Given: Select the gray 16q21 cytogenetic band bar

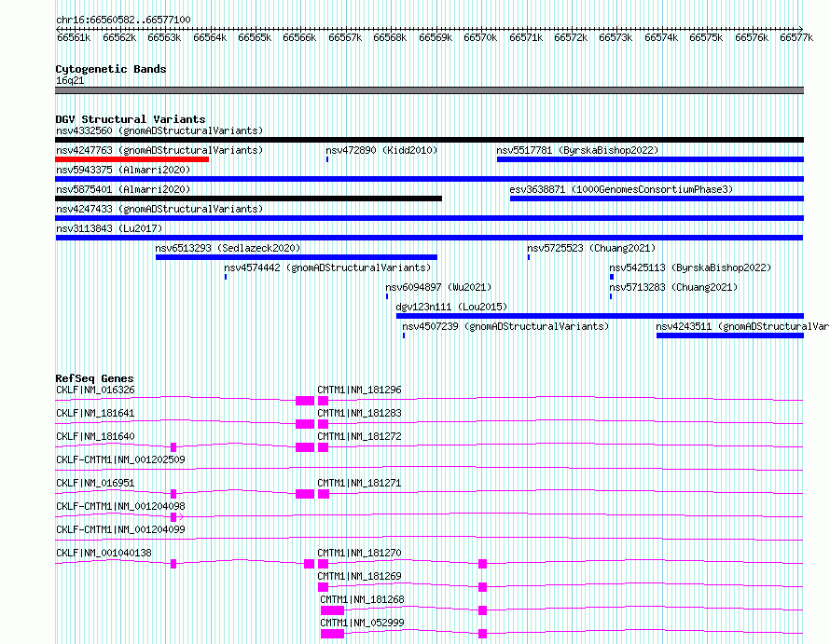Looking at the screenshot, I should 429,90.
